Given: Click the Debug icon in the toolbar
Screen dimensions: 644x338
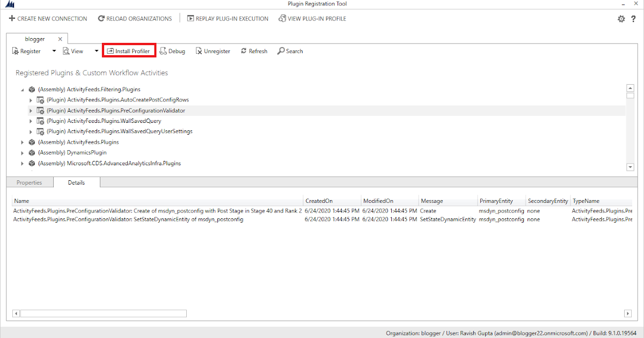Looking at the screenshot, I should 172,50.
